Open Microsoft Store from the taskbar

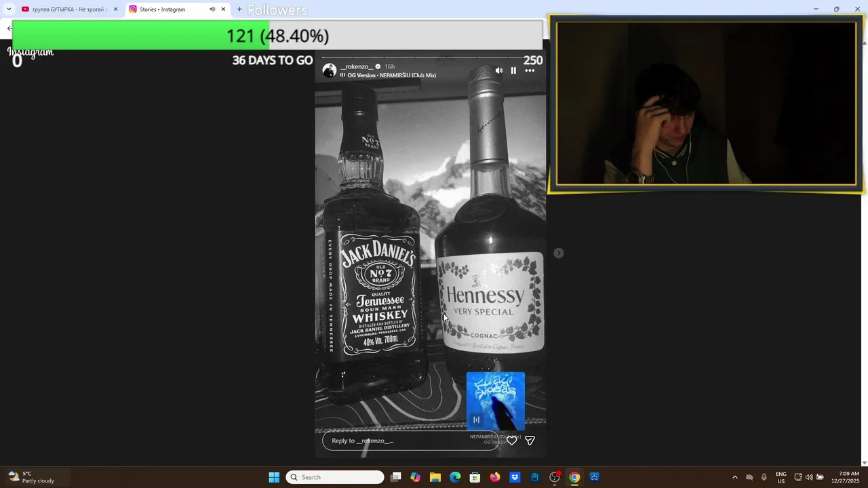pyautogui.click(x=475, y=477)
